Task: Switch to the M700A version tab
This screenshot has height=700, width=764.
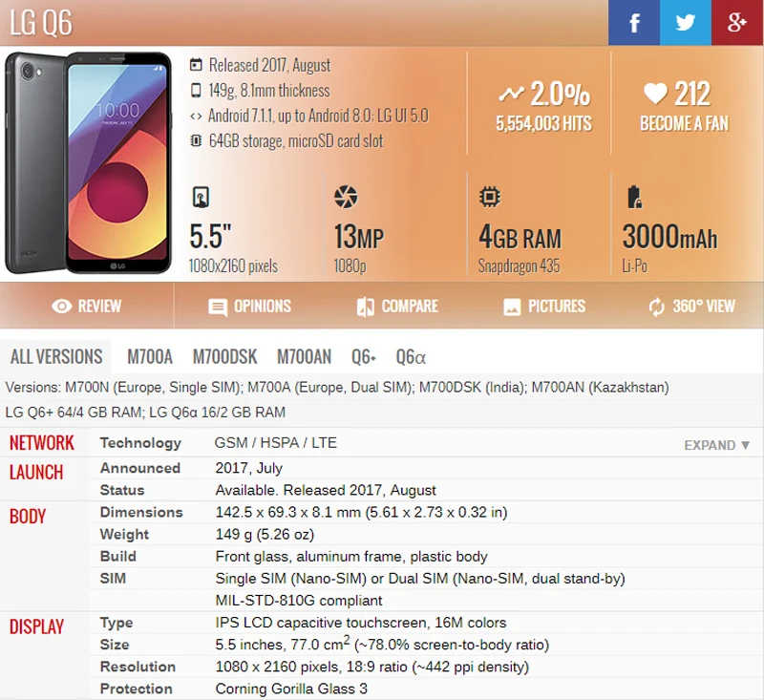Action: coord(150,356)
